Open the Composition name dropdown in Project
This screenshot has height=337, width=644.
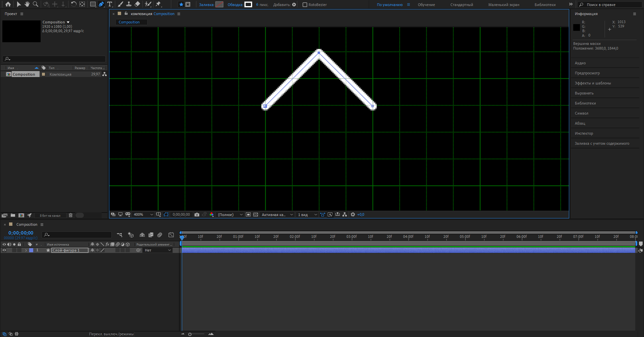click(x=68, y=22)
